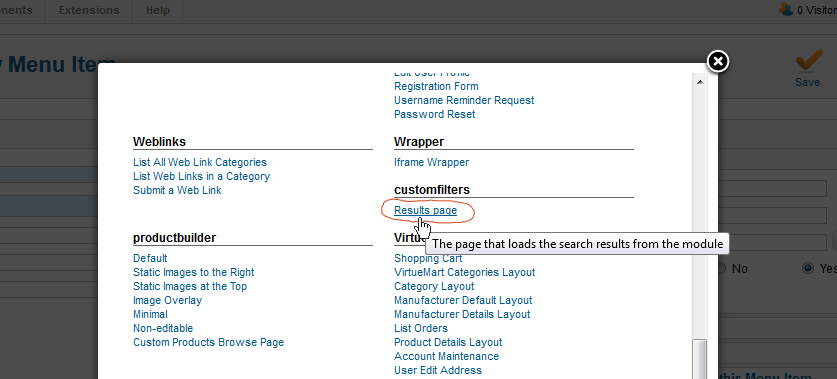This screenshot has height=379, width=837.
Task: Select List All Web Link Categories
Action: tap(200, 162)
